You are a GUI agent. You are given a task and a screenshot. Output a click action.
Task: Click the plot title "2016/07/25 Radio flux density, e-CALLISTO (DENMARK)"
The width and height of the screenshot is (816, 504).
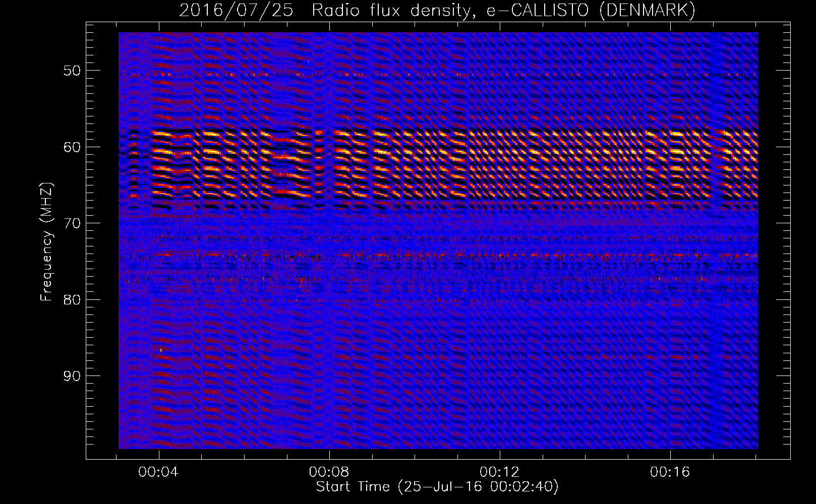click(437, 10)
